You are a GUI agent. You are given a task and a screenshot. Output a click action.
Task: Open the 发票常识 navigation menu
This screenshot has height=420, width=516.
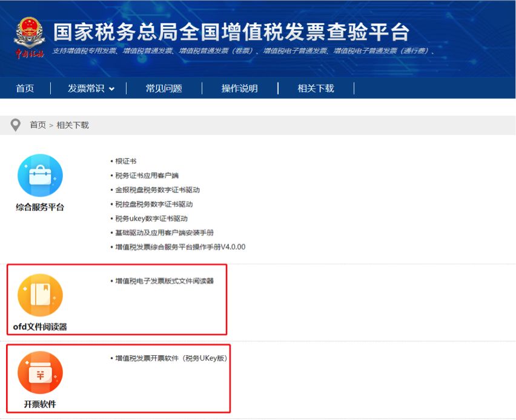(86, 88)
